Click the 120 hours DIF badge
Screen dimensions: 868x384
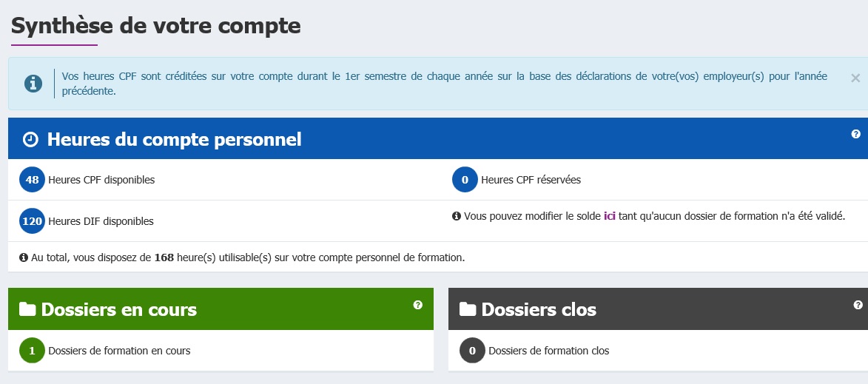[32, 220]
